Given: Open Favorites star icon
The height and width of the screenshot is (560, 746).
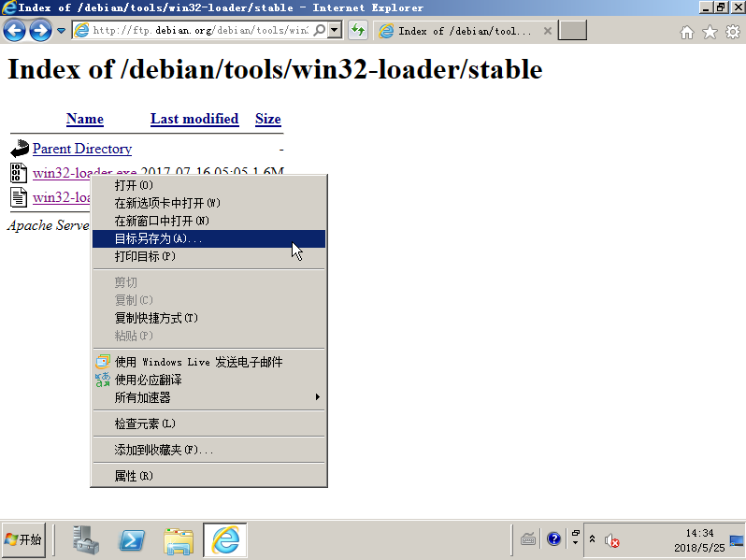Looking at the screenshot, I should click(x=710, y=32).
